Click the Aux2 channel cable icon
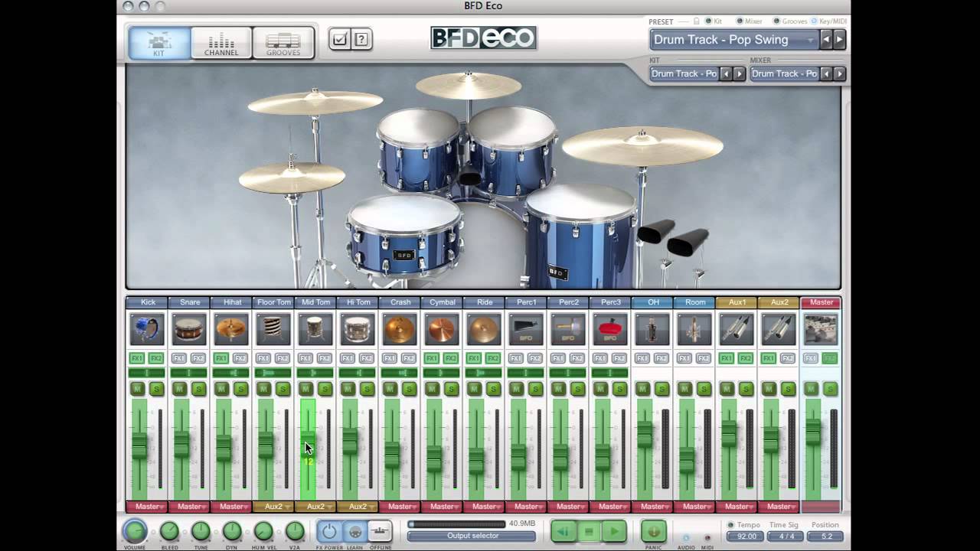This screenshot has height=551, width=980. point(779,329)
